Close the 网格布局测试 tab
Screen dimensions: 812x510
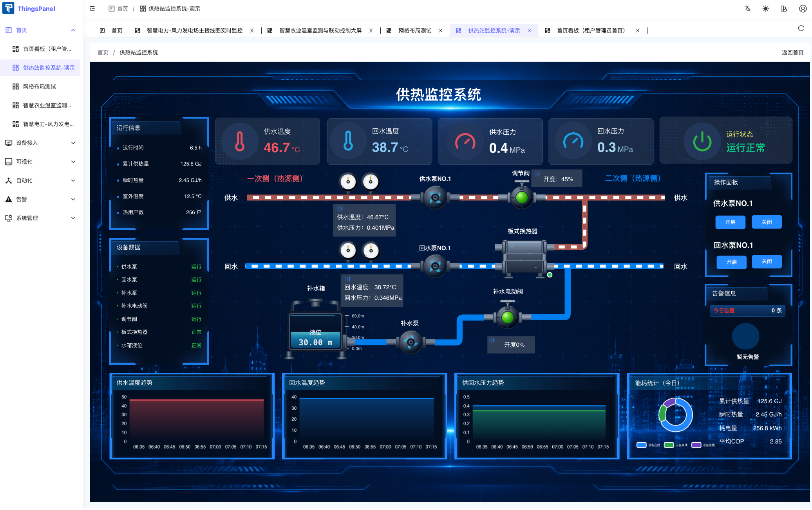coord(440,31)
